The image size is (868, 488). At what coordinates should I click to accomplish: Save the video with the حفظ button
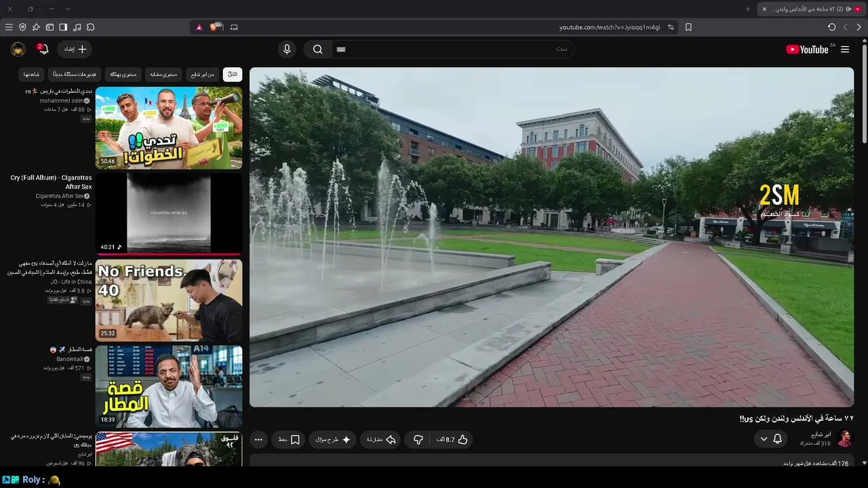point(289,440)
